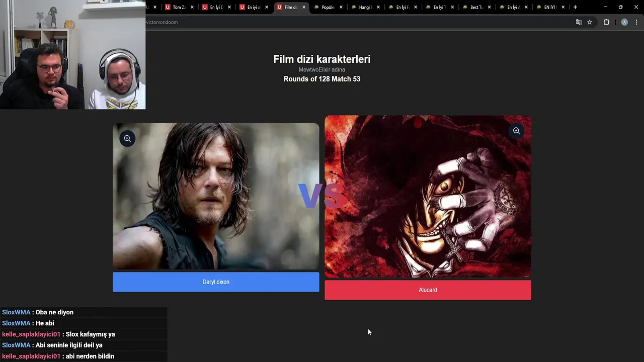The width and height of the screenshot is (644, 362).
Task: Switch to the 'Hangi' browser tab
Action: (x=365, y=7)
